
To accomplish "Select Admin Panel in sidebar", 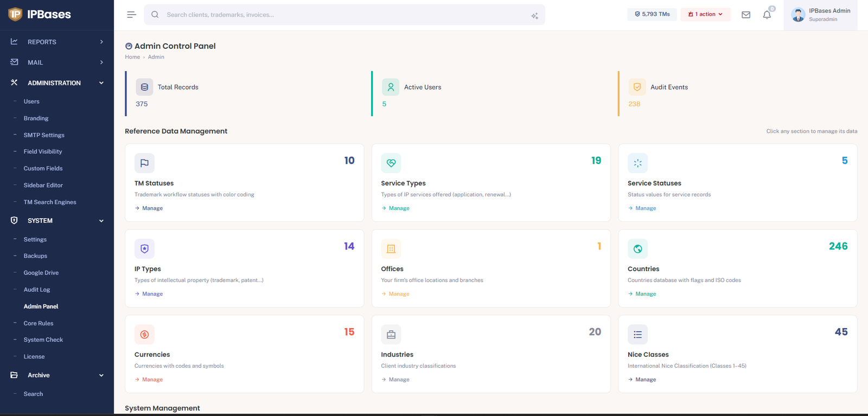I will (41, 306).
